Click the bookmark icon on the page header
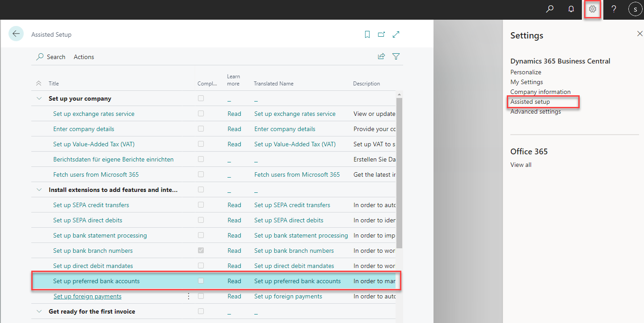Viewport: 644px width, 323px height. [367, 34]
